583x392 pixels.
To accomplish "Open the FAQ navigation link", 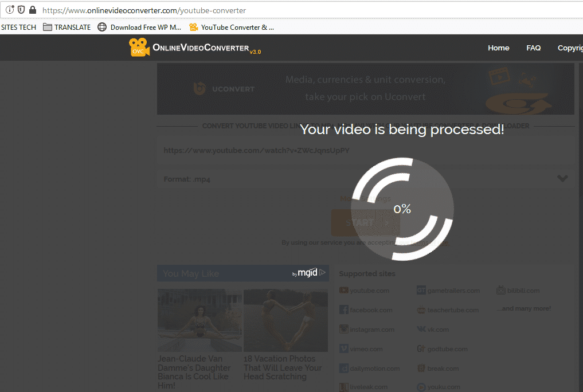I will 534,48.
